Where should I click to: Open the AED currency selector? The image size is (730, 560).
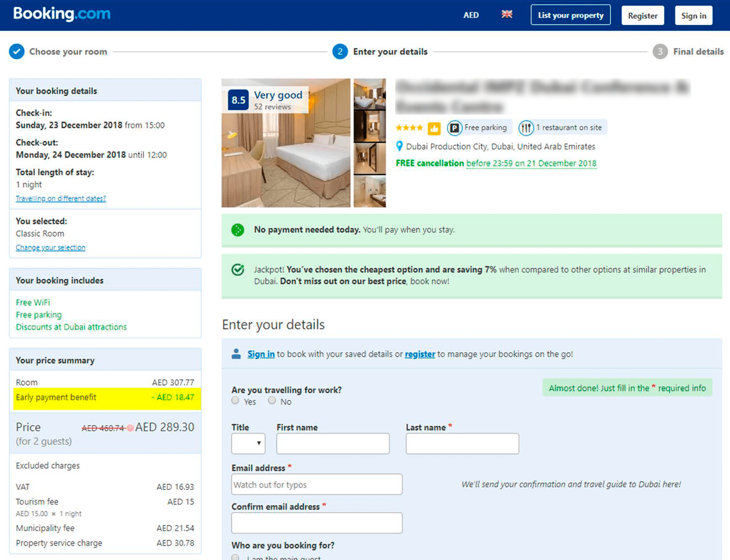[471, 15]
